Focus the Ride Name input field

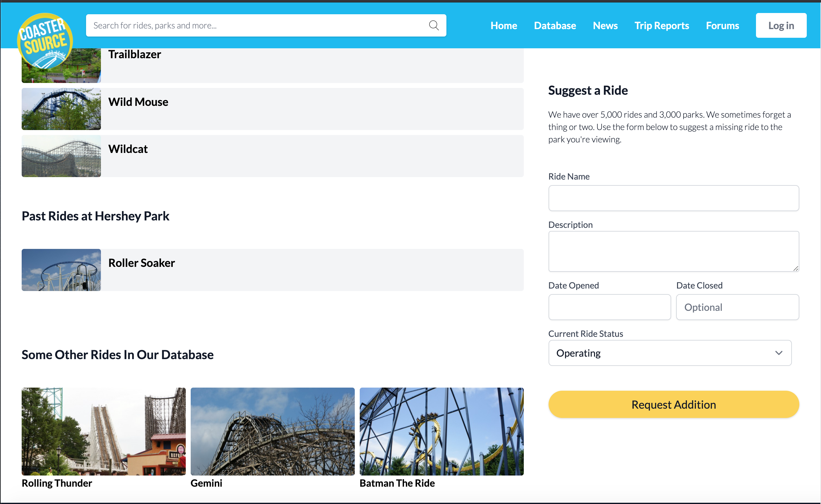pos(673,198)
